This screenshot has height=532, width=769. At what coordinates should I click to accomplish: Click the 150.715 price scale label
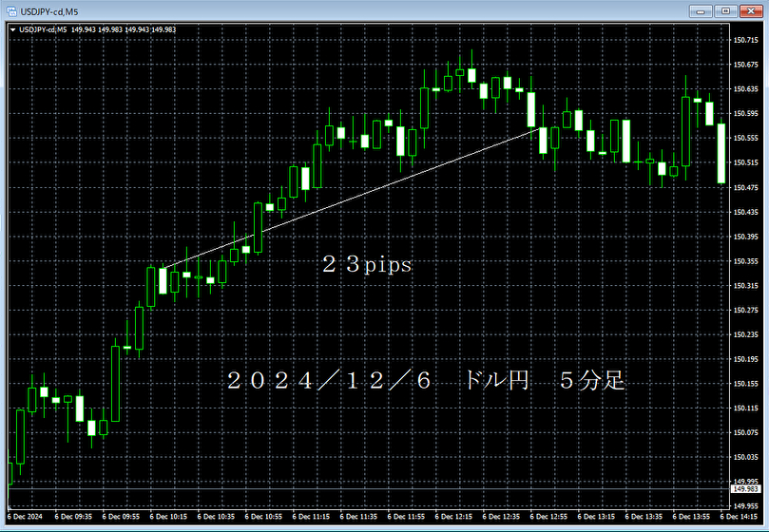[745, 40]
